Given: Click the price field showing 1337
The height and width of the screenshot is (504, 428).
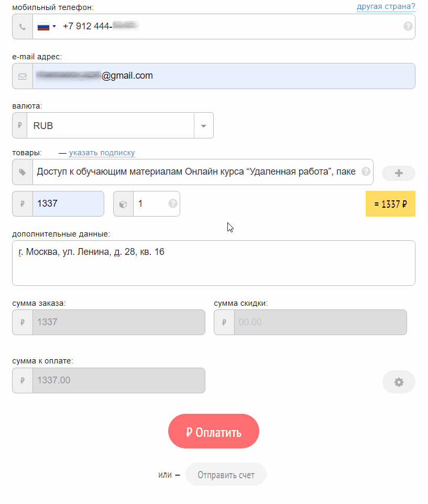Looking at the screenshot, I should click(68, 204).
